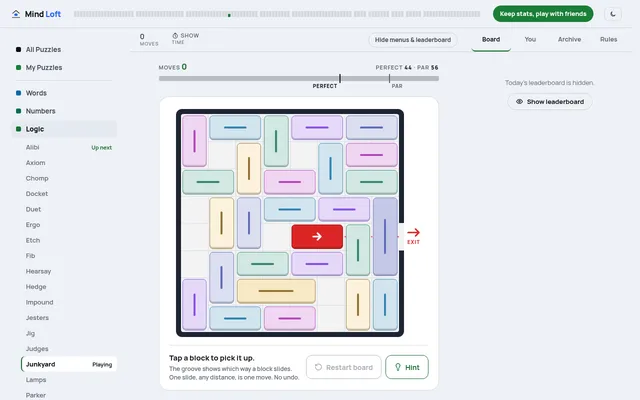Open the Impound puzzle

click(39, 302)
